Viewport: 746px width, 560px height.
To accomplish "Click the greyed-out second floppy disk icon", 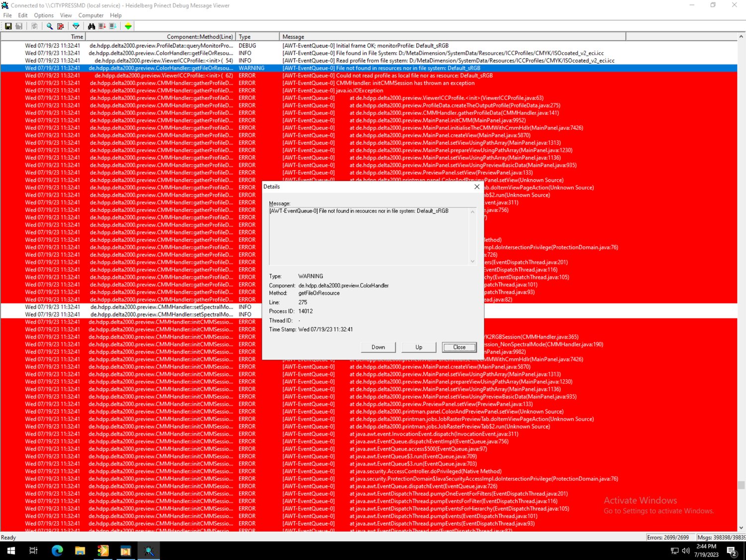I will point(19,26).
